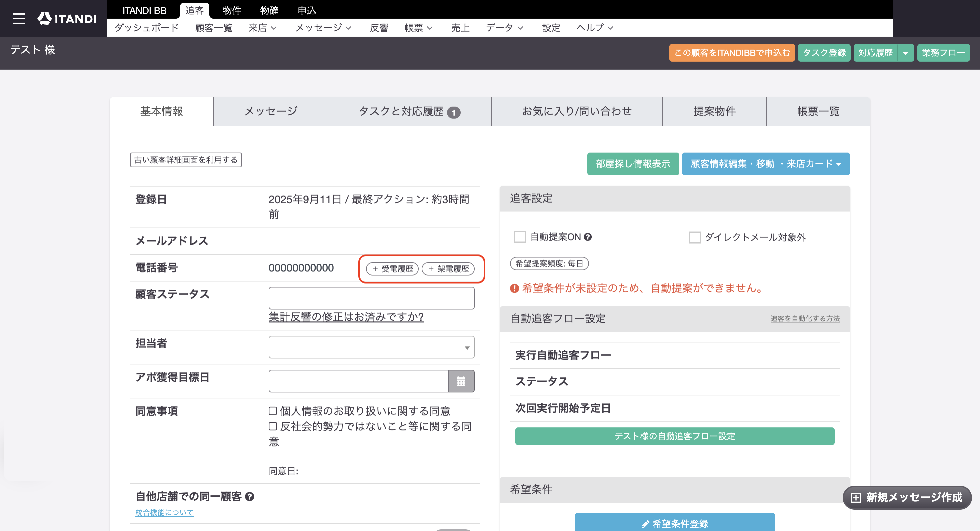Viewport: 980px width, 531px height.
Task: Select the 提案物件 tab
Action: [714, 111]
